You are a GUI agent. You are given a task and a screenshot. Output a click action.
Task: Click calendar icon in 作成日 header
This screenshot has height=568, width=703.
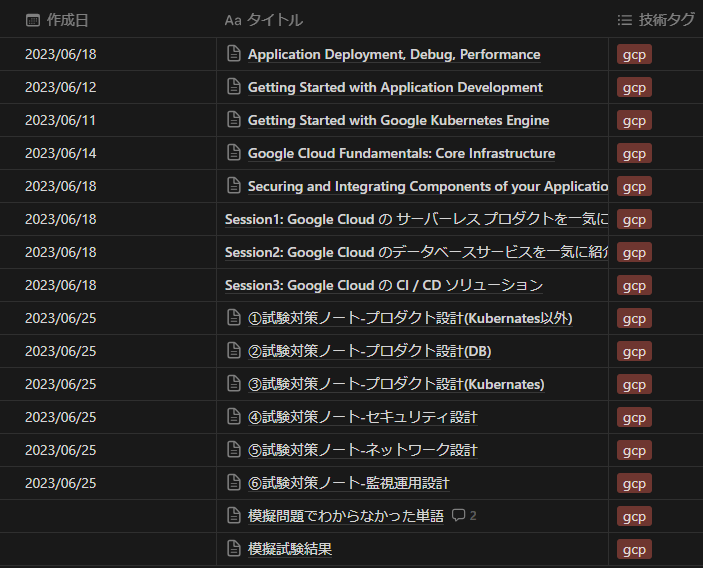[x=33, y=20]
